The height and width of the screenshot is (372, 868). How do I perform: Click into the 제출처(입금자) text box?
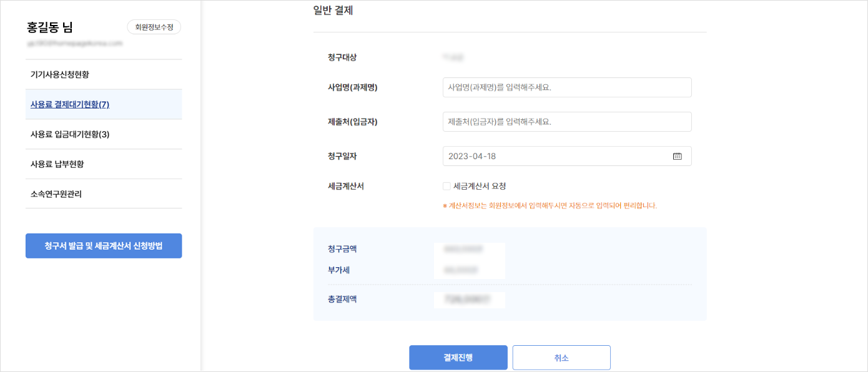tap(566, 122)
